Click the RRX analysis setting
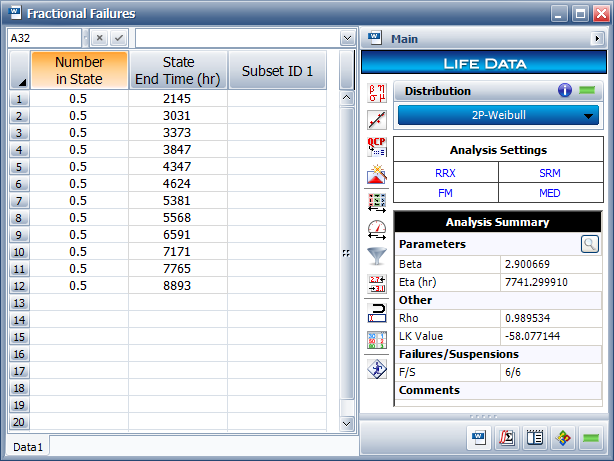The height and width of the screenshot is (461, 614). click(x=446, y=173)
